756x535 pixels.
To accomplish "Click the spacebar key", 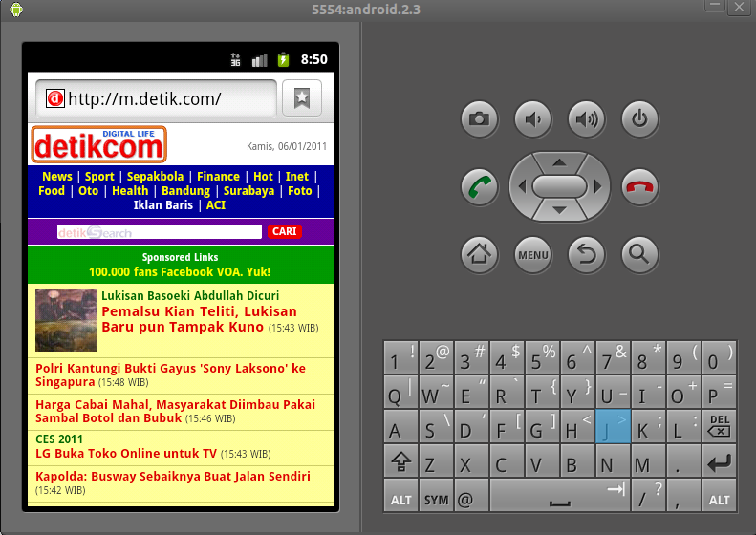I will tap(560, 496).
